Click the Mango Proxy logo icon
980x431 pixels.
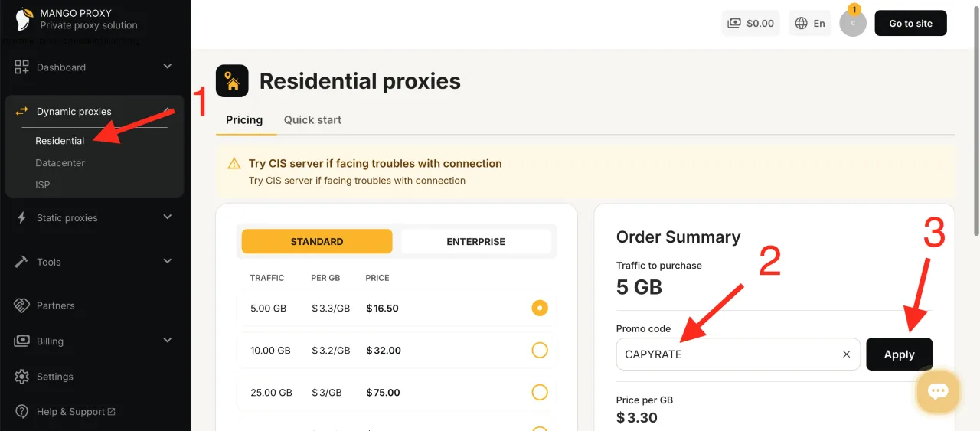pyautogui.click(x=23, y=19)
